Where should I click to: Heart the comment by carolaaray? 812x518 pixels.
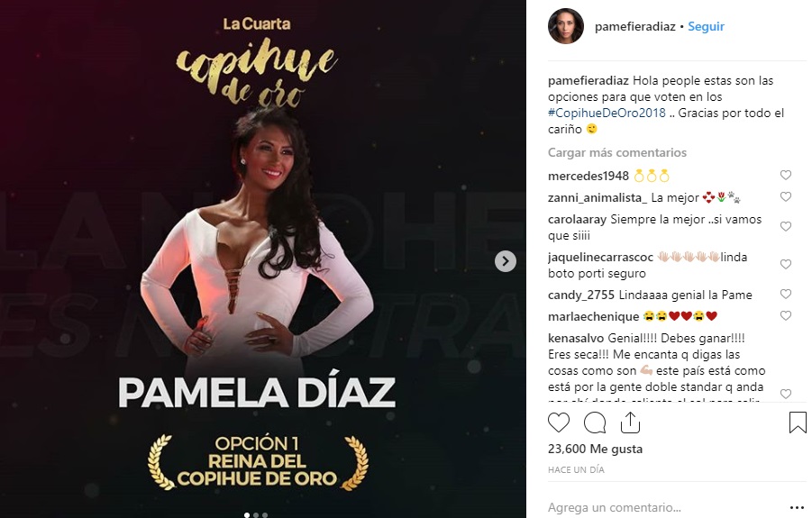coord(786,227)
